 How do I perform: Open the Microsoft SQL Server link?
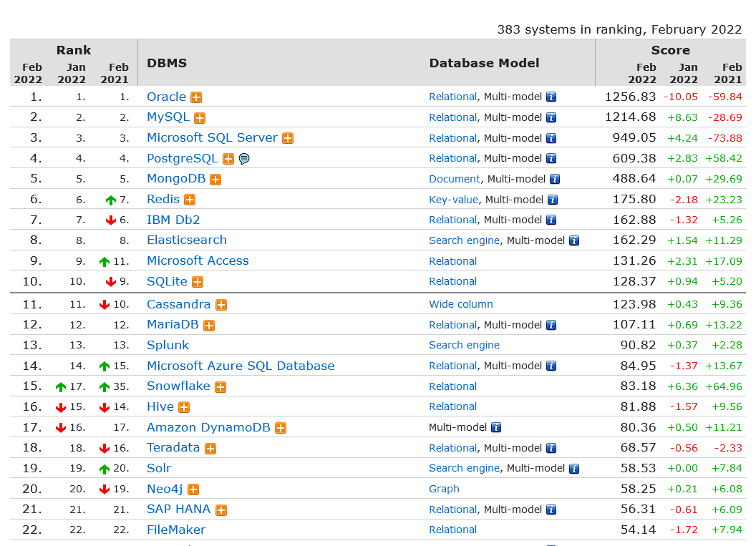(212, 138)
